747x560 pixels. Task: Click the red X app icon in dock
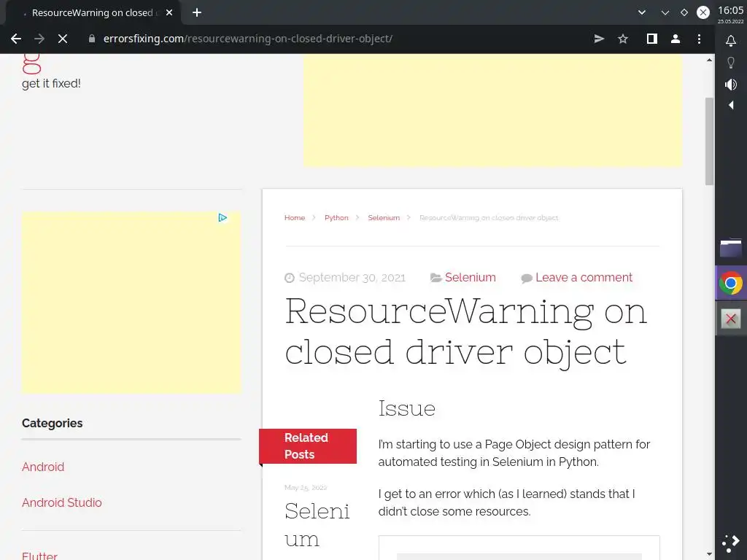pyautogui.click(x=731, y=319)
